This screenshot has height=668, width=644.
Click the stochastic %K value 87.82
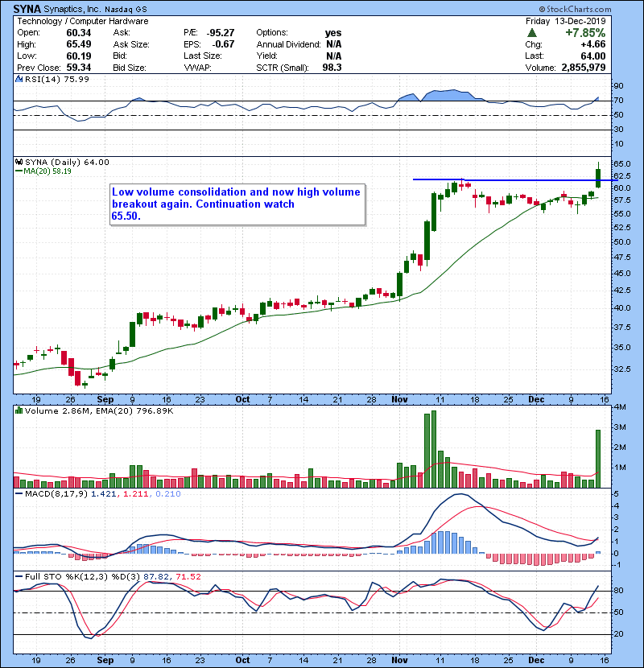[155, 577]
